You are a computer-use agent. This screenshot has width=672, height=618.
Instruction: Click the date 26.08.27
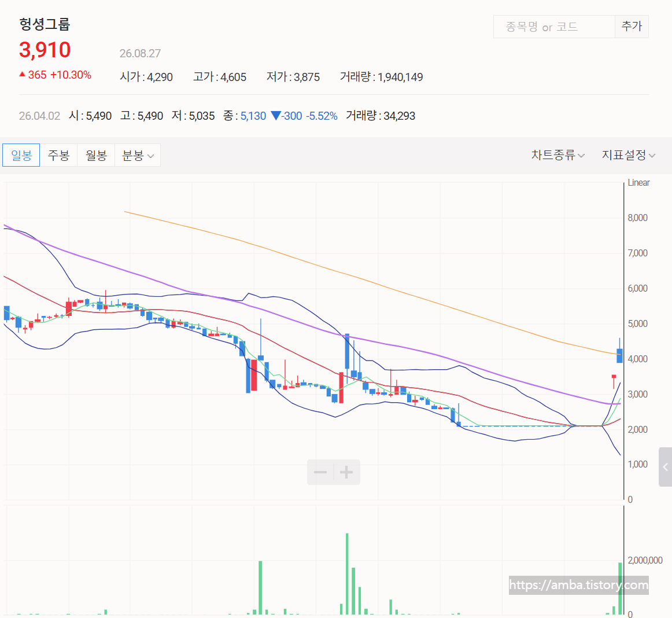140,54
